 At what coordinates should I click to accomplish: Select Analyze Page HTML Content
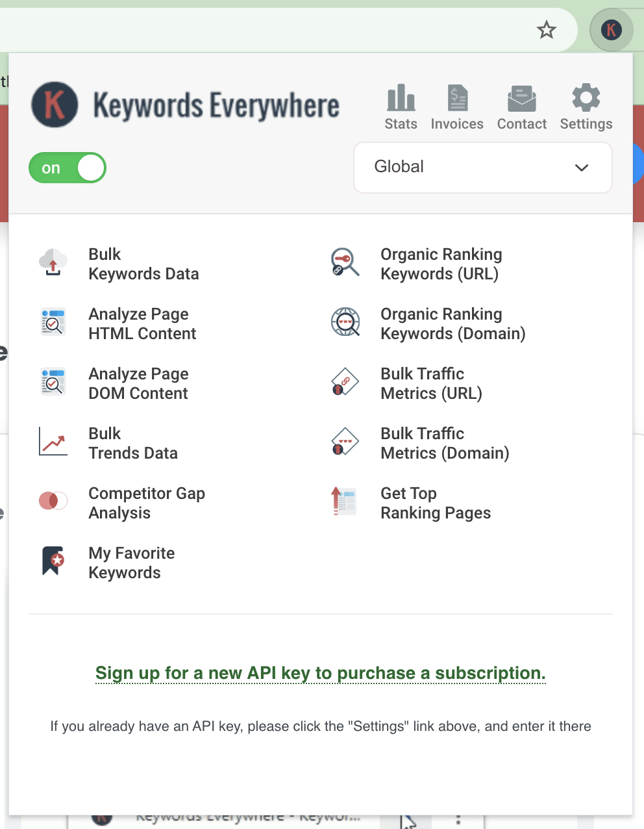[x=142, y=324]
